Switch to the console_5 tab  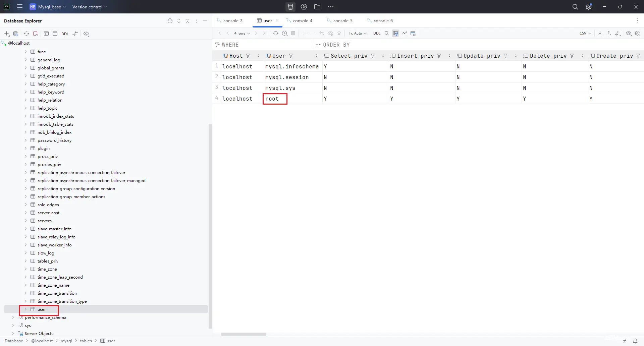(x=340, y=20)
